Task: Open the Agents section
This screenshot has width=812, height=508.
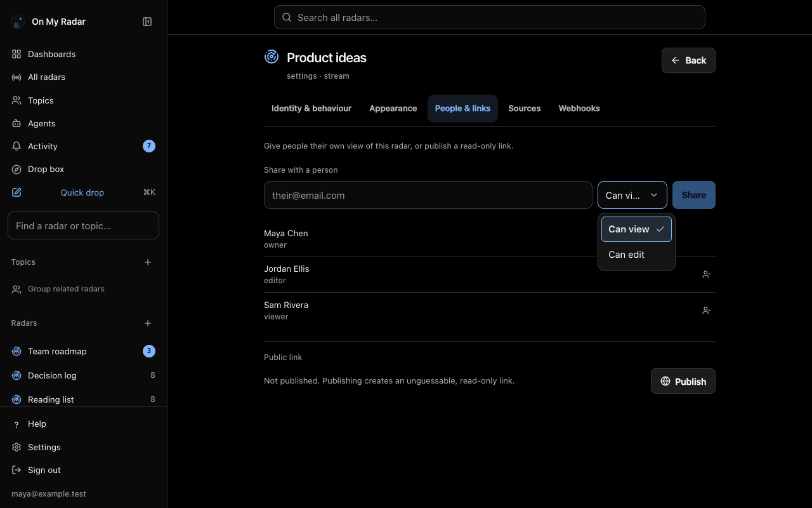Action: (x=83, y=123)
